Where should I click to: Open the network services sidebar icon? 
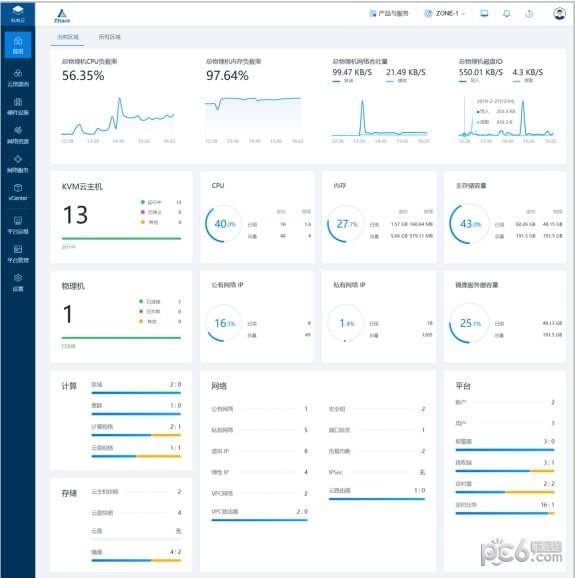[x=18, y=164]
